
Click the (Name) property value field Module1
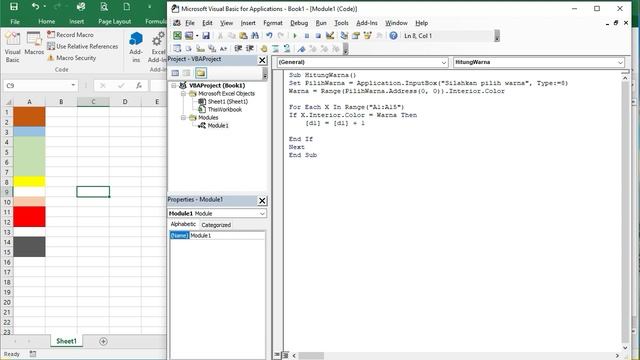coord(227,236)
